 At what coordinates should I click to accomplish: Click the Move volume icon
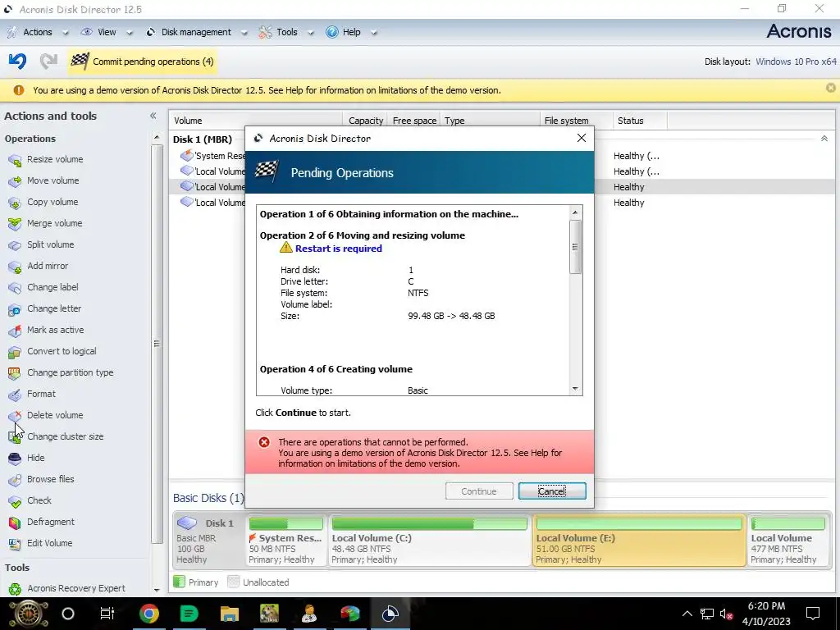coord(15,181)
